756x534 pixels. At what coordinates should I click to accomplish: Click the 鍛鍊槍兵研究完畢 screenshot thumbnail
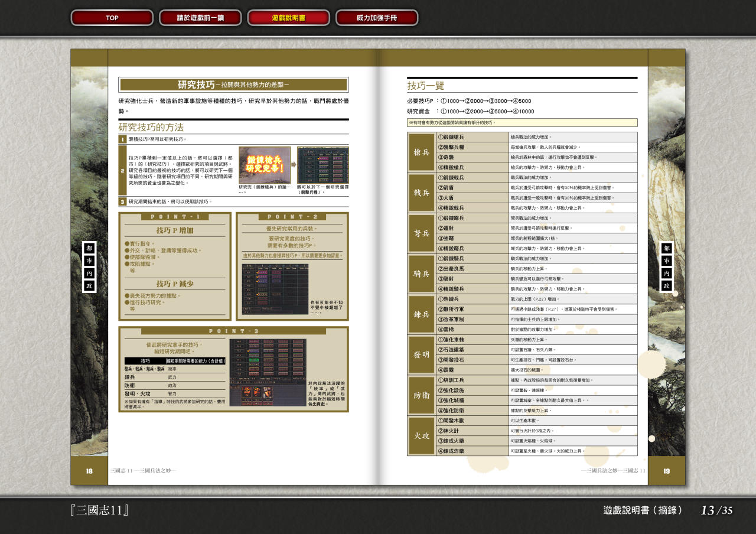265,165
